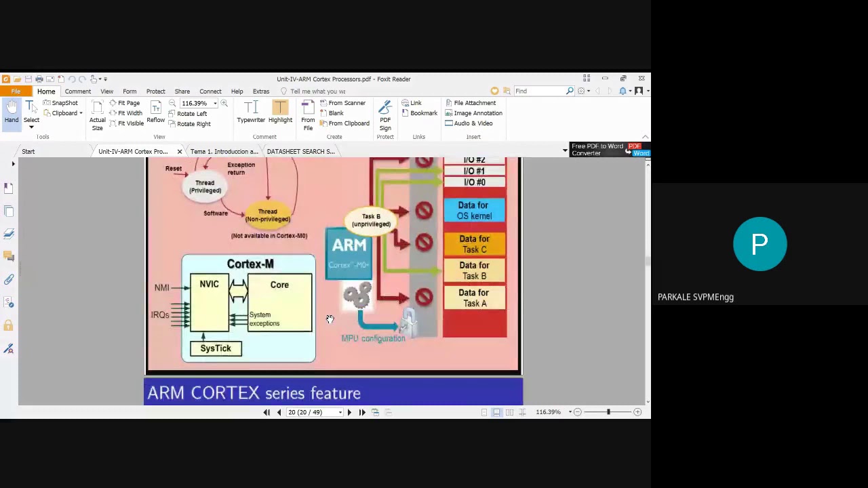
Task: Open the document tab list arrow
Action: click(565, 150)
